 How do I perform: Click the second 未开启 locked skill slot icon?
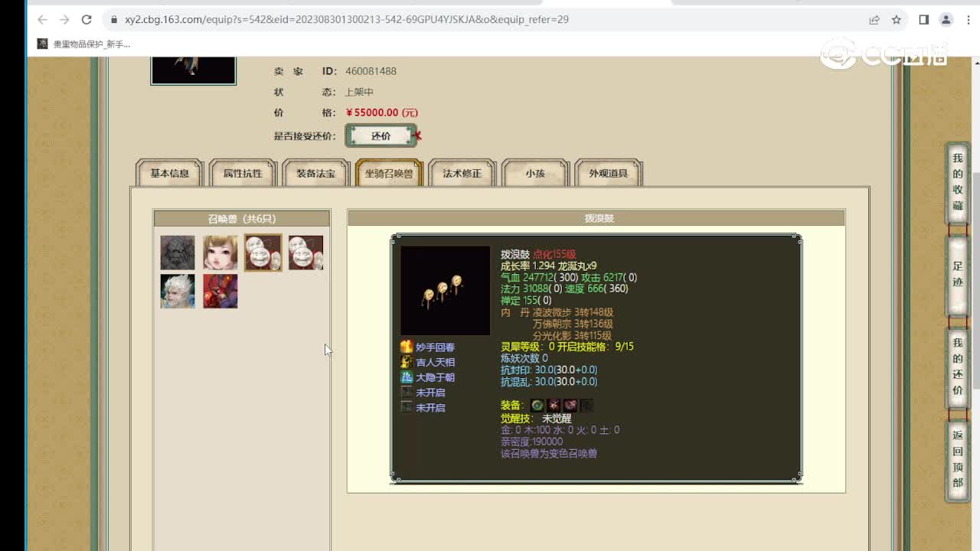tap(407, 407)
